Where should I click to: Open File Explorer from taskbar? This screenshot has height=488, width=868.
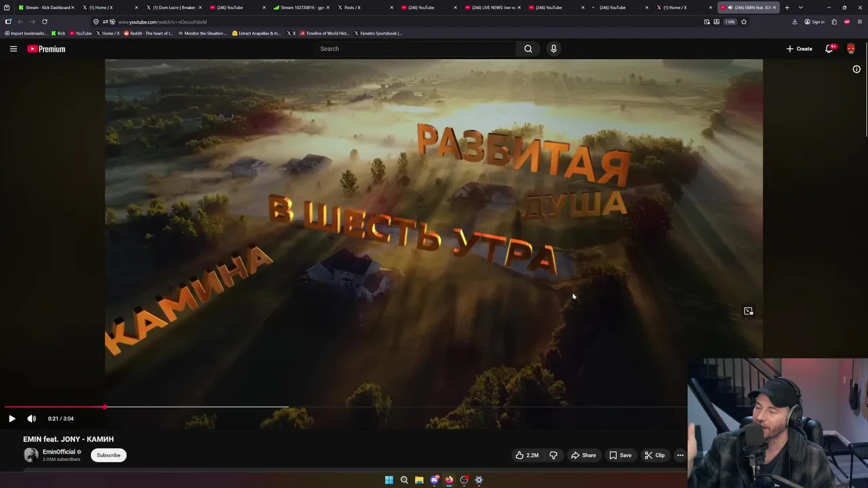pyautogui.click(x=419, y=480)
